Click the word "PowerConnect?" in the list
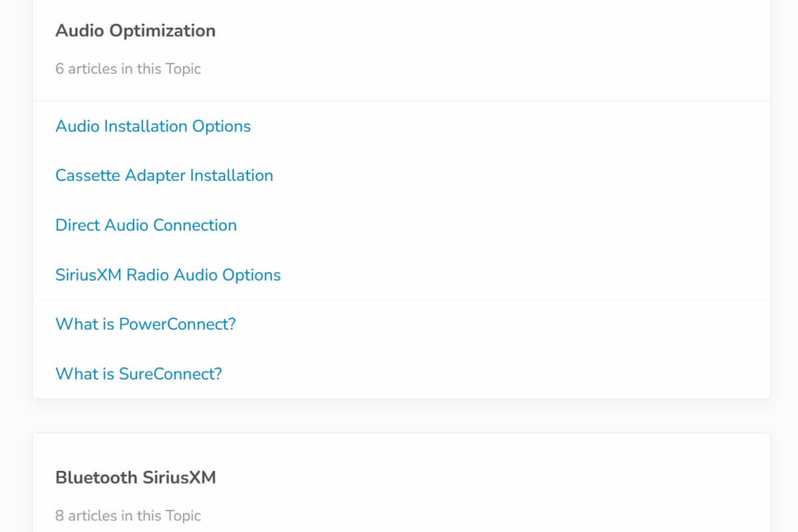Viewport: 798px width, 532px height. (x=177, y=325)
